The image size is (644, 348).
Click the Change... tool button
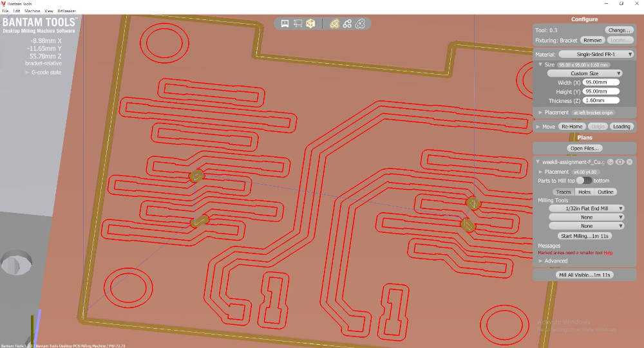click(619, 30)
